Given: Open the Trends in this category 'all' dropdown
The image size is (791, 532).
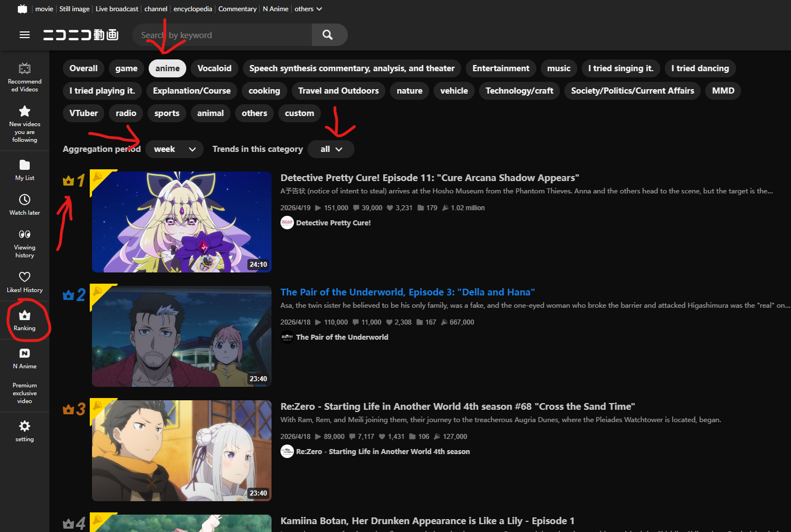Looking at the screenshot, I should click(x=331, y=149).
